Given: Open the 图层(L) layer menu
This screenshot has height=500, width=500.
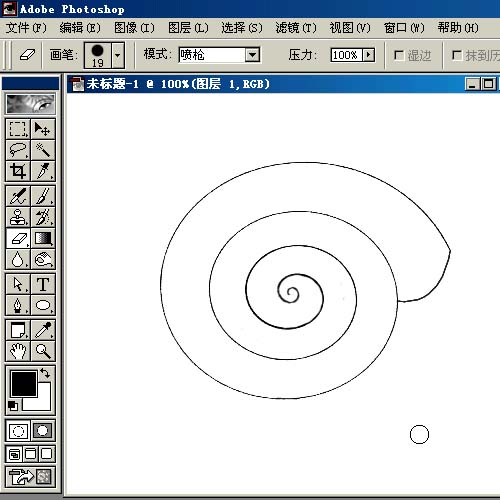Looking at the screenshot, I should 188,28.
